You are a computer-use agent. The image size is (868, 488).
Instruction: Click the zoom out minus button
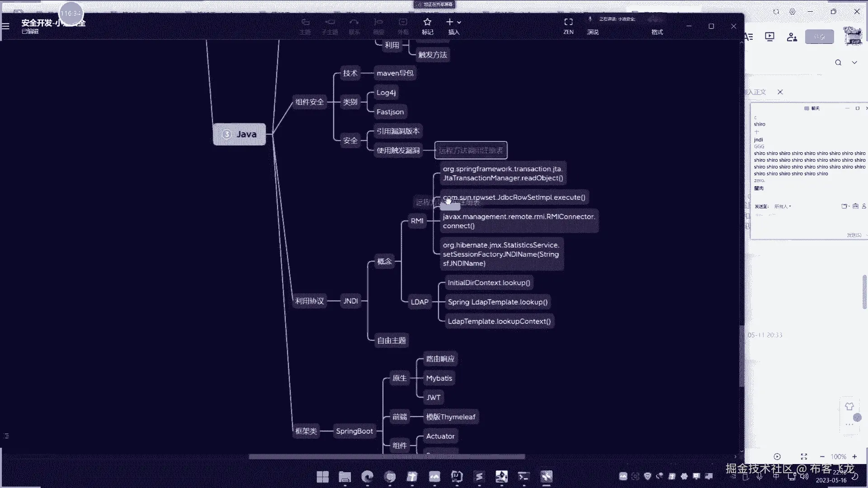pos(822,456)
